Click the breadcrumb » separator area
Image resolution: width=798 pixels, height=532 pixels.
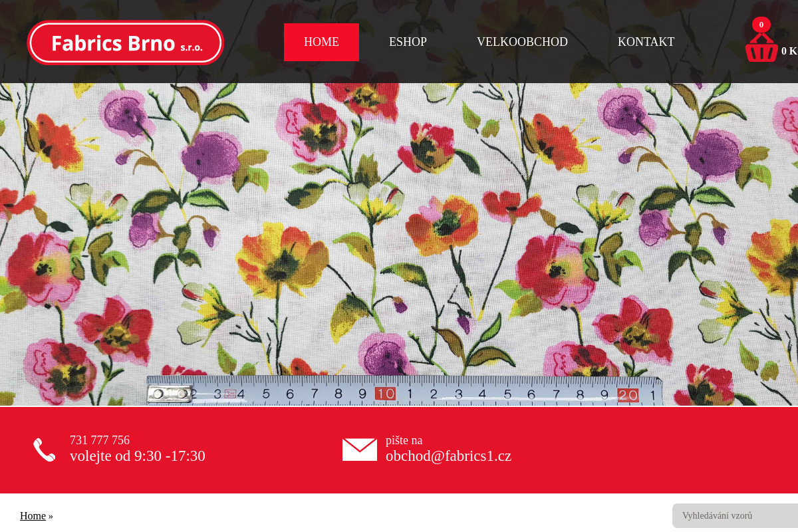(51, 515)
